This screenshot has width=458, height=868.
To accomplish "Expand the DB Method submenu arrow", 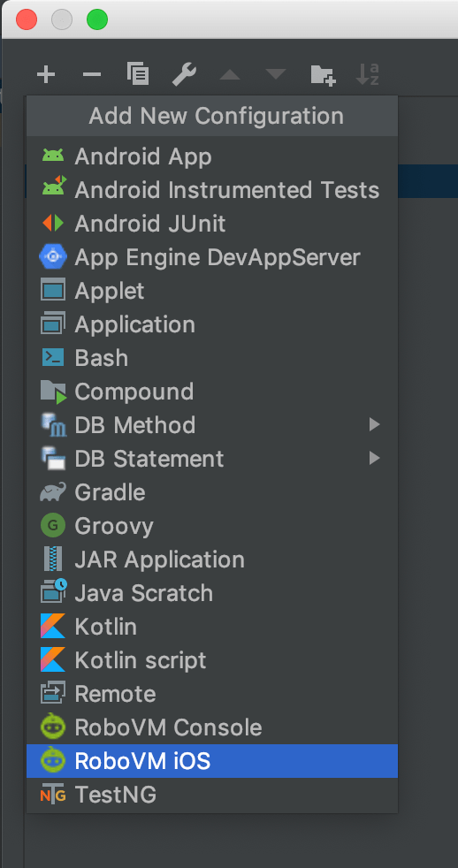I will tap(375, 425).
